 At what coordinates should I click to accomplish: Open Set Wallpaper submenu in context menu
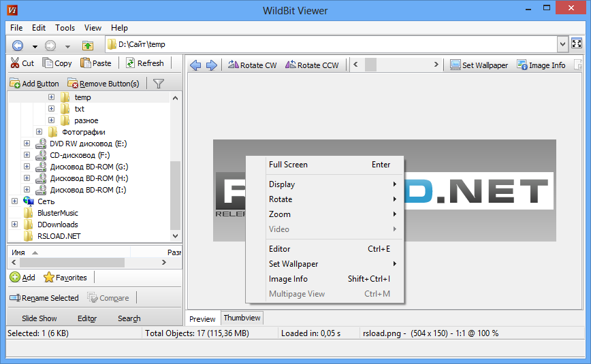point(325,264)
